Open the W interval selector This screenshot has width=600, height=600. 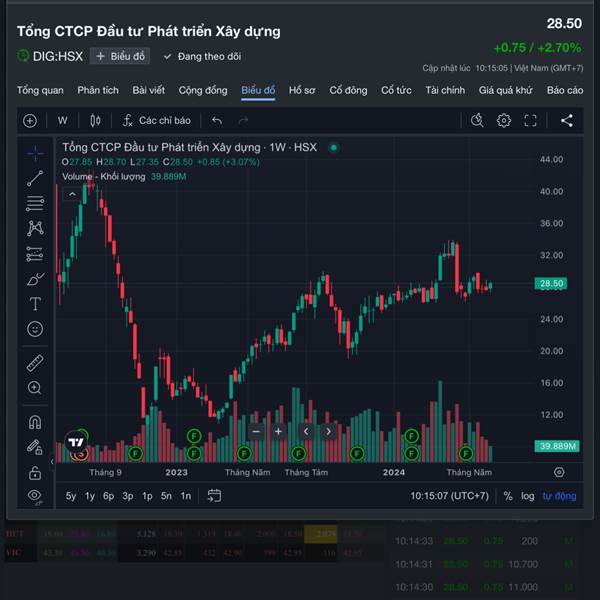click(62, 121)
